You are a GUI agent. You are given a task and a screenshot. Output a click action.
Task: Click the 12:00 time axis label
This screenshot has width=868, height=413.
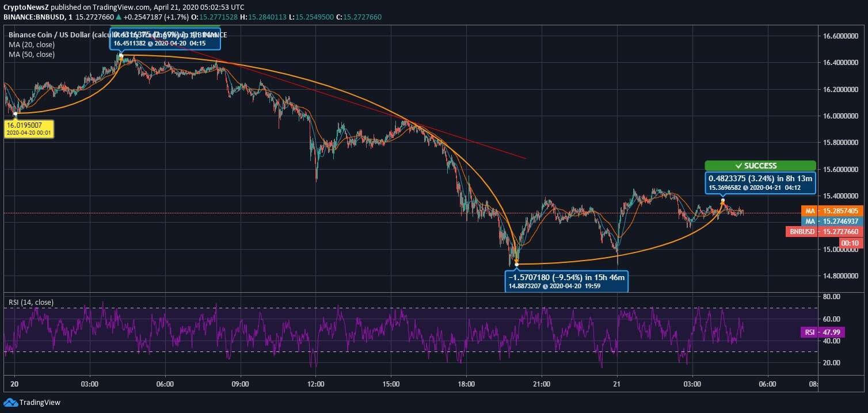[315, 384]
